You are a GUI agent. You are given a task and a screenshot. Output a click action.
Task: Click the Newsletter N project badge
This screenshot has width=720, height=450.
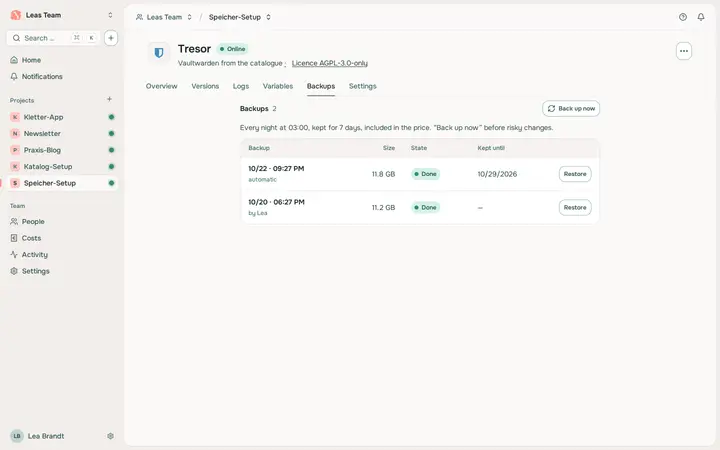tap(15, 134)
